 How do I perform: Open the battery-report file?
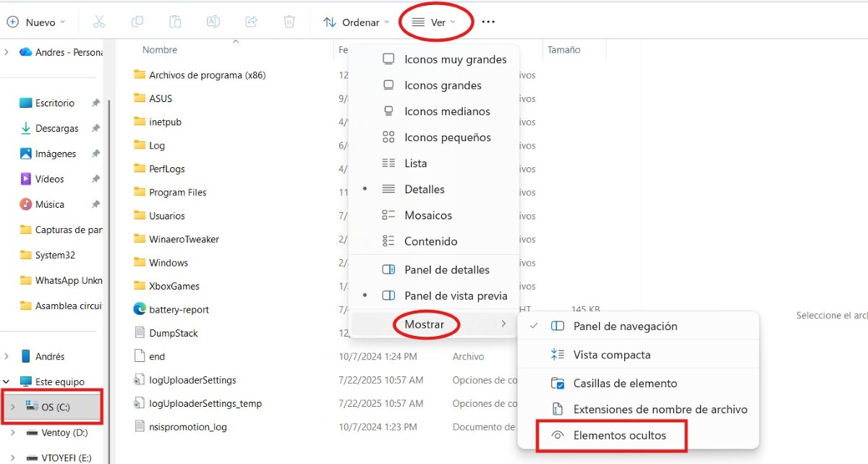[179, 309]
